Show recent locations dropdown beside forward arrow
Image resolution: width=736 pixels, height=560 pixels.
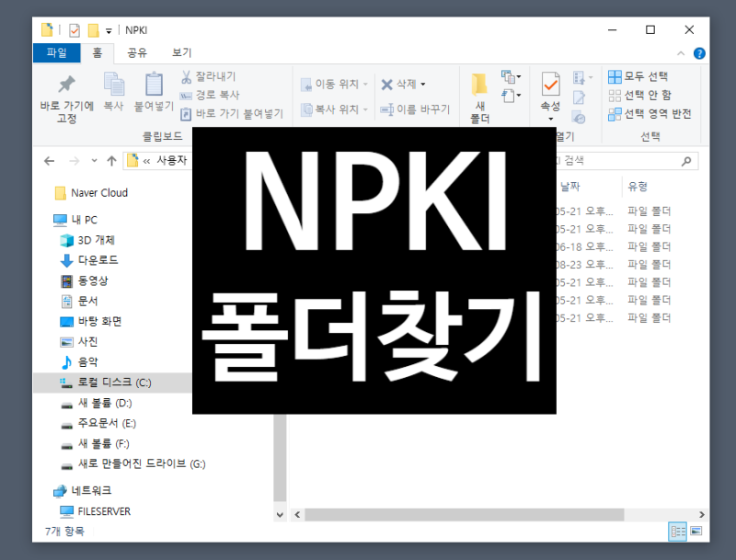tap(95, 161)
